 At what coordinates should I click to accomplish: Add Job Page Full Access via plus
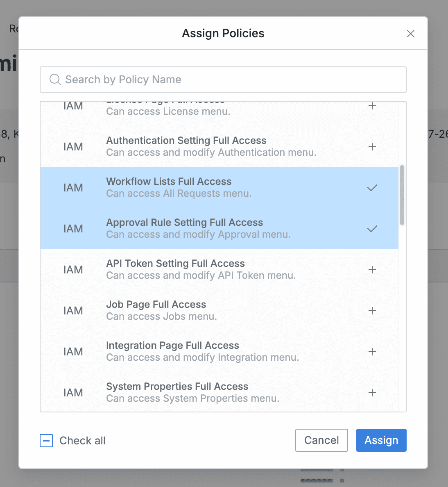(x=372, y=311)
